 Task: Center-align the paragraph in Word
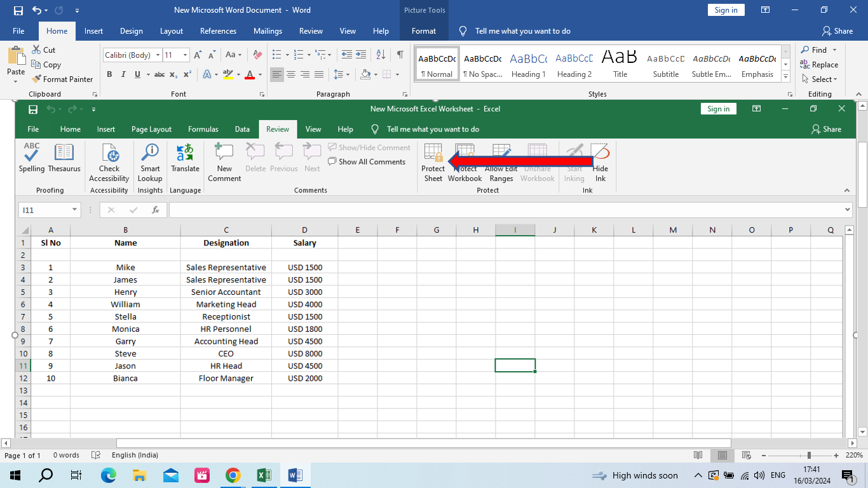tap(291, 74)
